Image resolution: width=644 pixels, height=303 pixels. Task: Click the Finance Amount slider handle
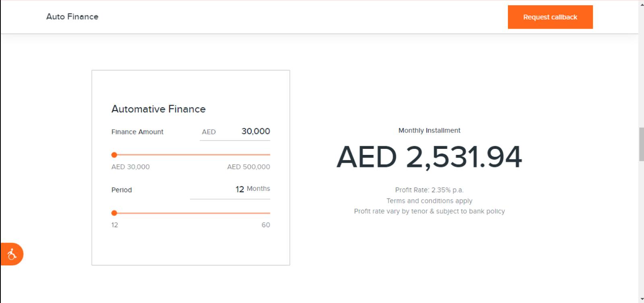[114, 155]
